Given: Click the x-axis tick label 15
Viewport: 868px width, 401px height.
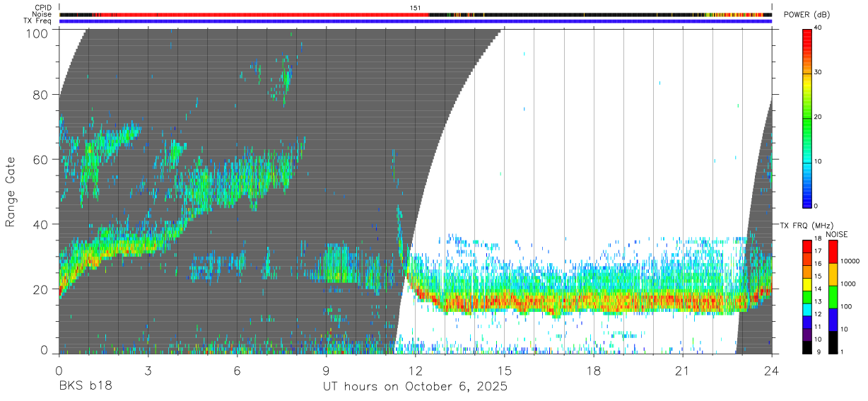Looking at the screenshot, I should 505,371.
